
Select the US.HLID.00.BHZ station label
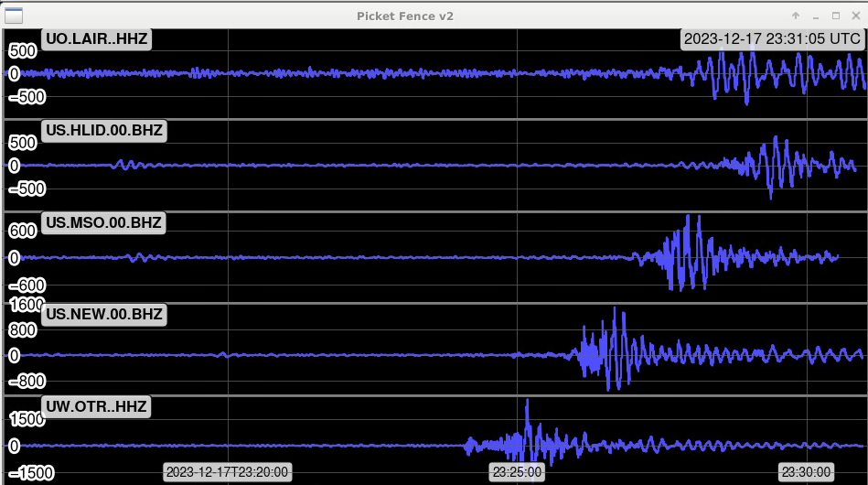tap(104, 131)
